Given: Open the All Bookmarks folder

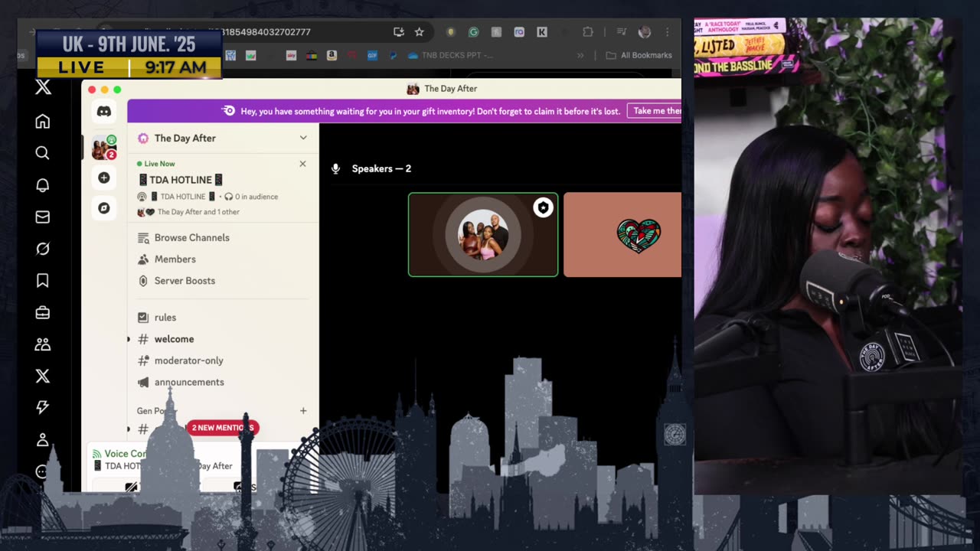Looking at the screenshot, I should coord(639,55).
